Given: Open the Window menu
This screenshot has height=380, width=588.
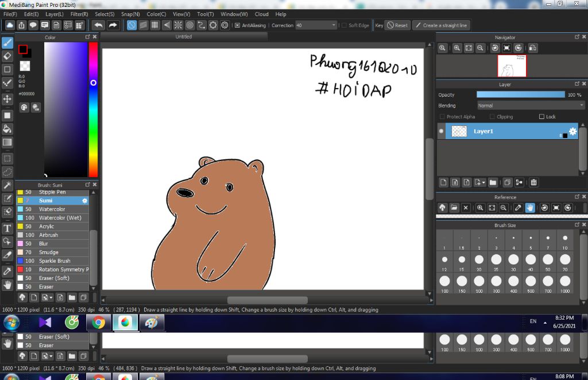Looking at the screenshot, I should 234,14.
